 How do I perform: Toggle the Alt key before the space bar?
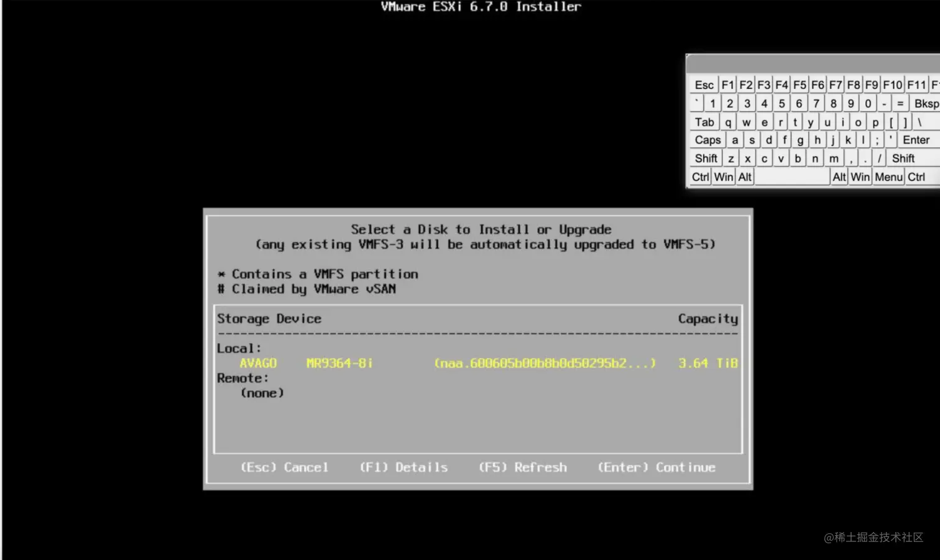pos(745,177)
